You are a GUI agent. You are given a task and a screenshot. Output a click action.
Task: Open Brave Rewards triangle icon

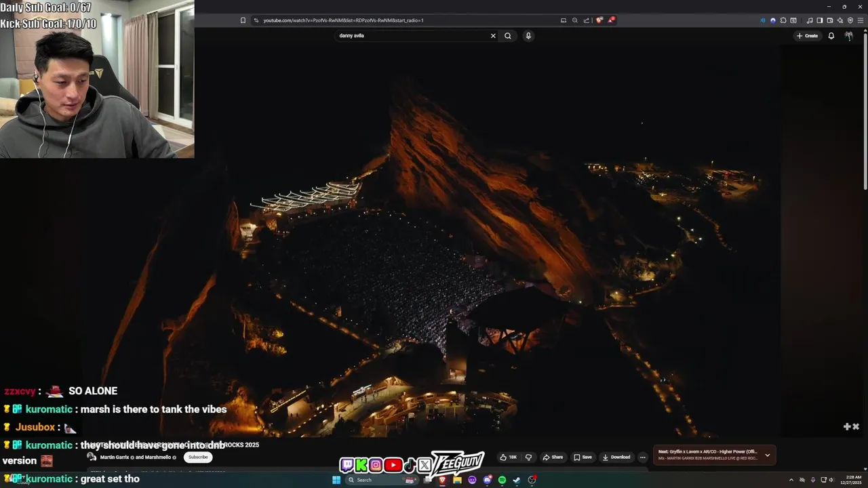[612, 20]
